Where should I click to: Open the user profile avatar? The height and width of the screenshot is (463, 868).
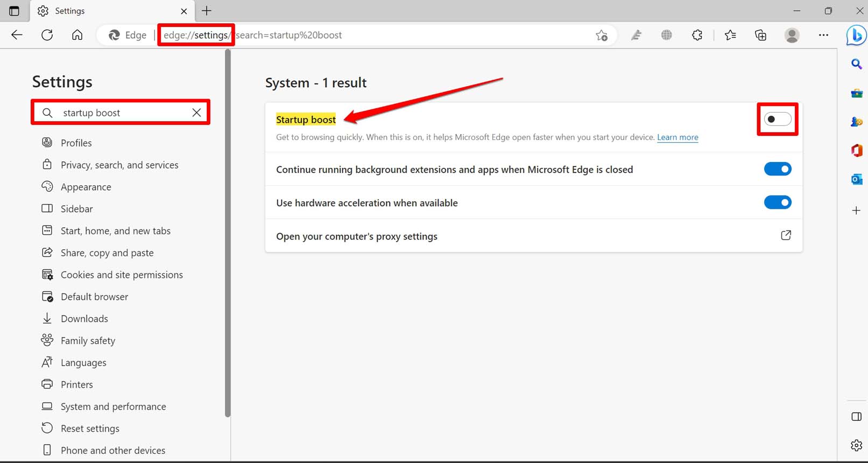[792, 35]
